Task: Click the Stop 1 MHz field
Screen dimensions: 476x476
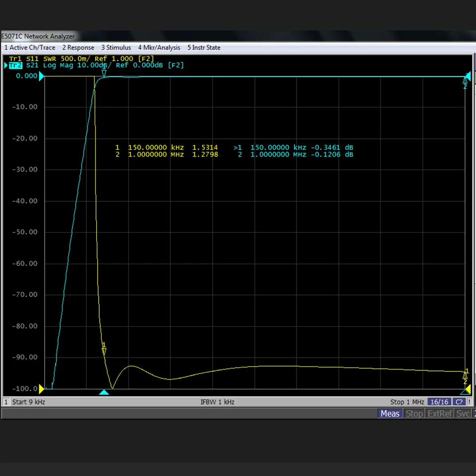Action: click(x=407, y=402)
